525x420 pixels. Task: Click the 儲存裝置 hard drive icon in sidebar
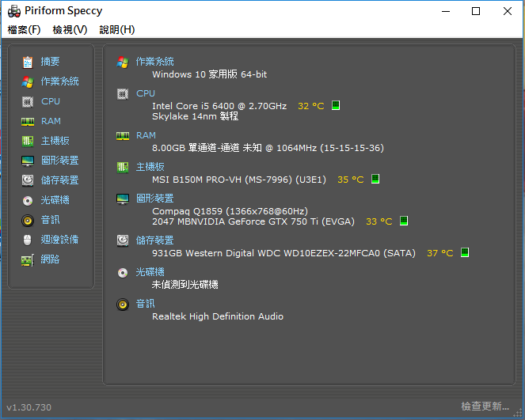28,180
